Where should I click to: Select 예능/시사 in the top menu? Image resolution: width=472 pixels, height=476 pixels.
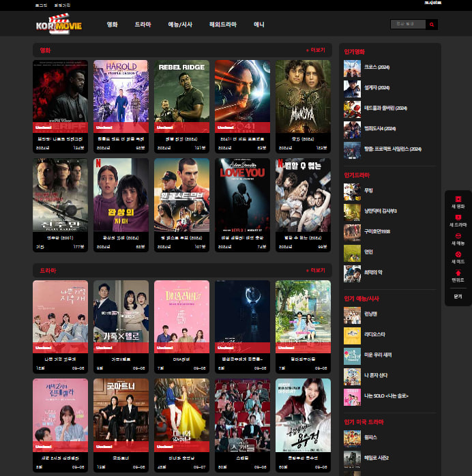[180, 25]
